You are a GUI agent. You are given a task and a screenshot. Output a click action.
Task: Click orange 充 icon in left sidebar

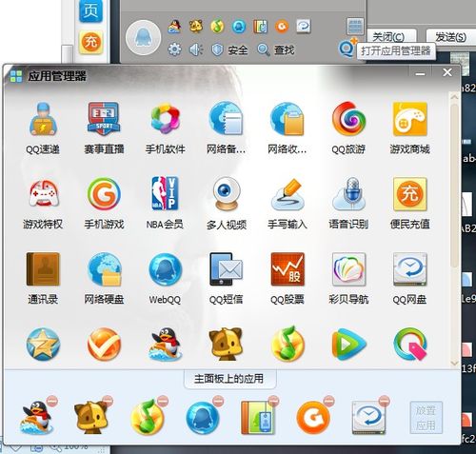(x=90, y=42)
